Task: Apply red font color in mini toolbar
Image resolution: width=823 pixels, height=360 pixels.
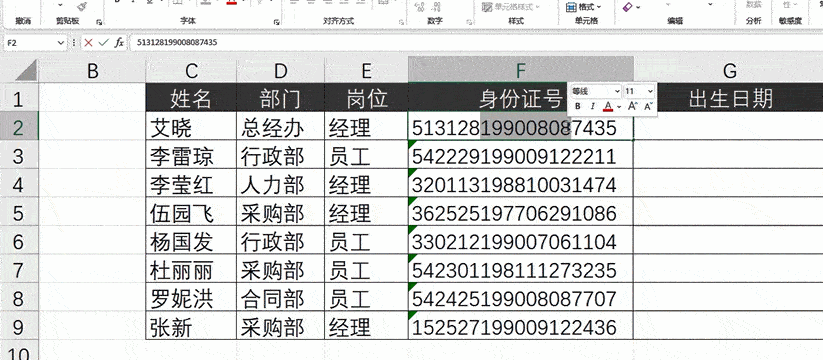Action: 608,107
